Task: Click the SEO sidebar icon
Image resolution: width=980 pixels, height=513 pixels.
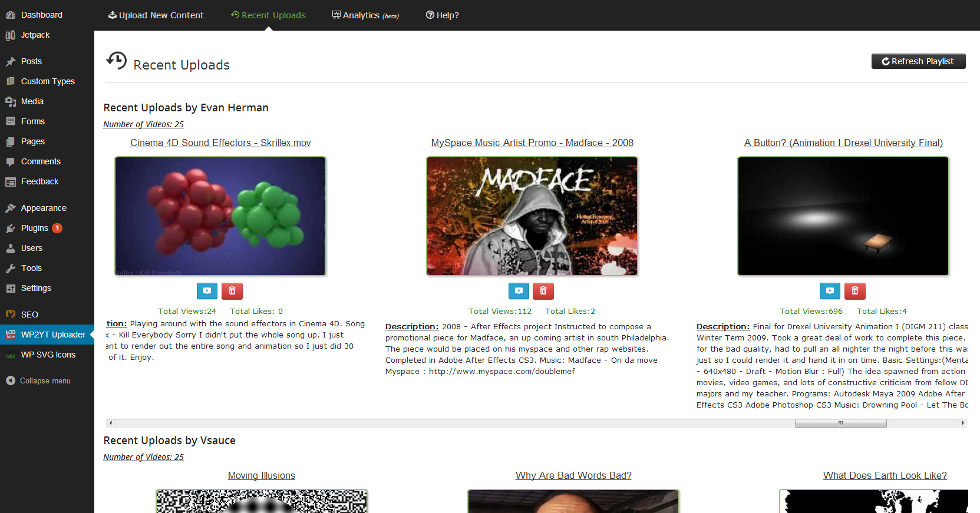Action: [11, 315]
